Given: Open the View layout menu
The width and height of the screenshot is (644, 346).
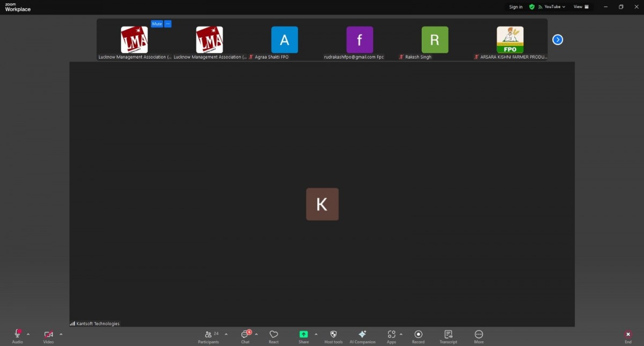Looking at the screenshot, I should click(x=581, y=7).
